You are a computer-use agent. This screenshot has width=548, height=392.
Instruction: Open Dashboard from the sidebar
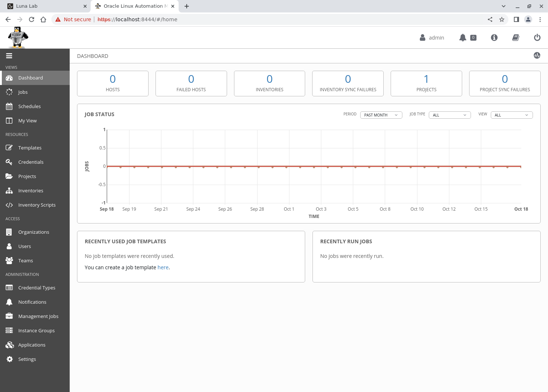[x=35, y=78]
